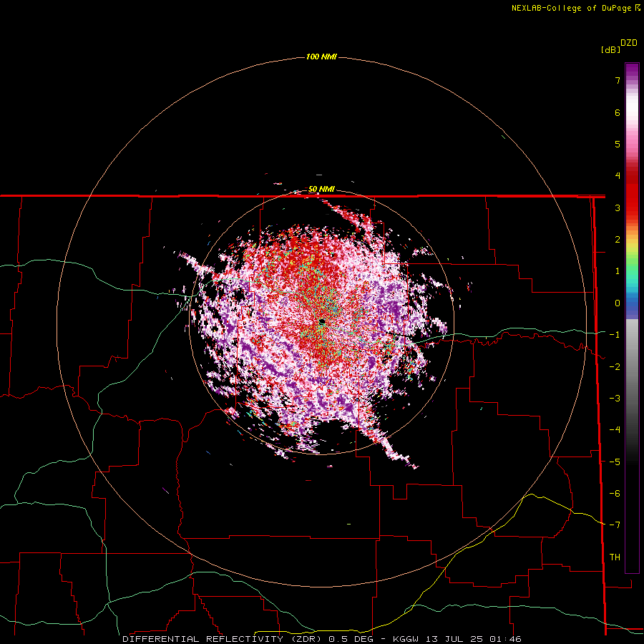Click the 0.5 DEG elevation text

(x=351, y=639)
